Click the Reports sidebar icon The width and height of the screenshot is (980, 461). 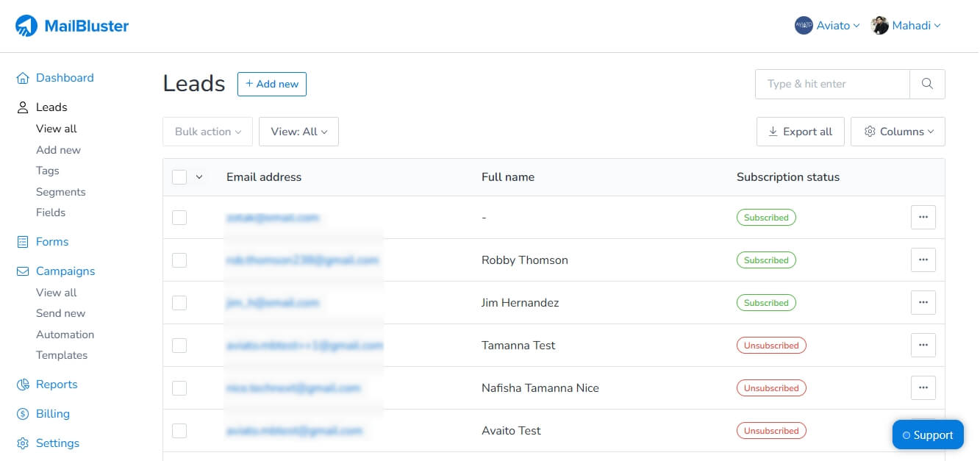(x=22, y=384)
